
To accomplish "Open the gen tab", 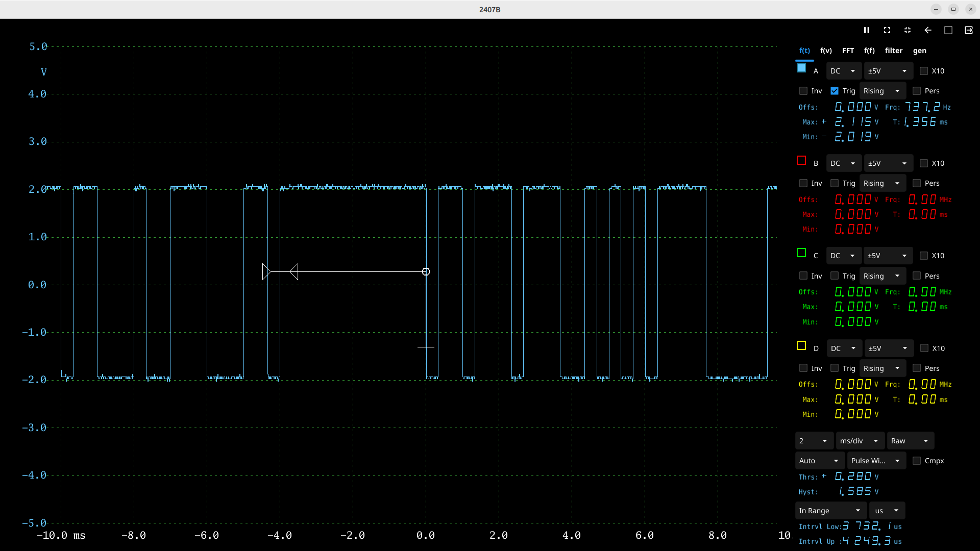I will click(x=920, y=51).
